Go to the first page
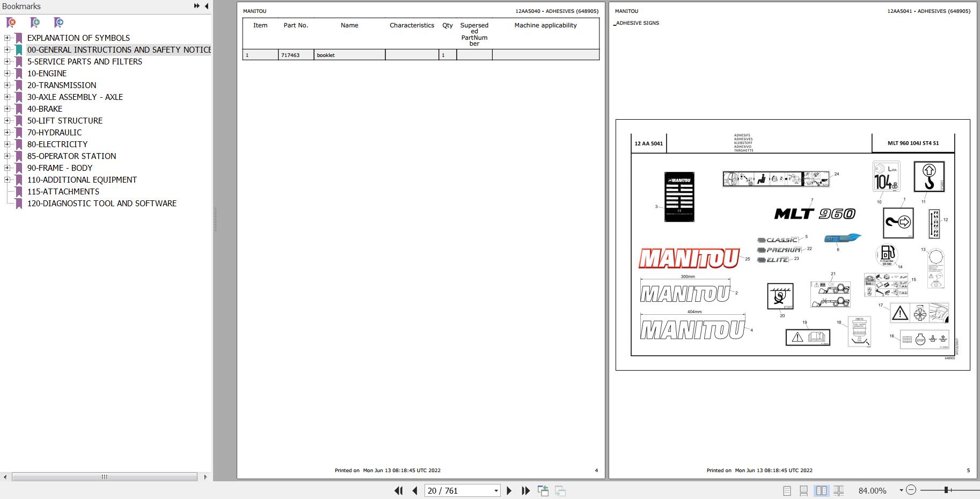This screenshot has width=980, height=499. pos(398,490)
